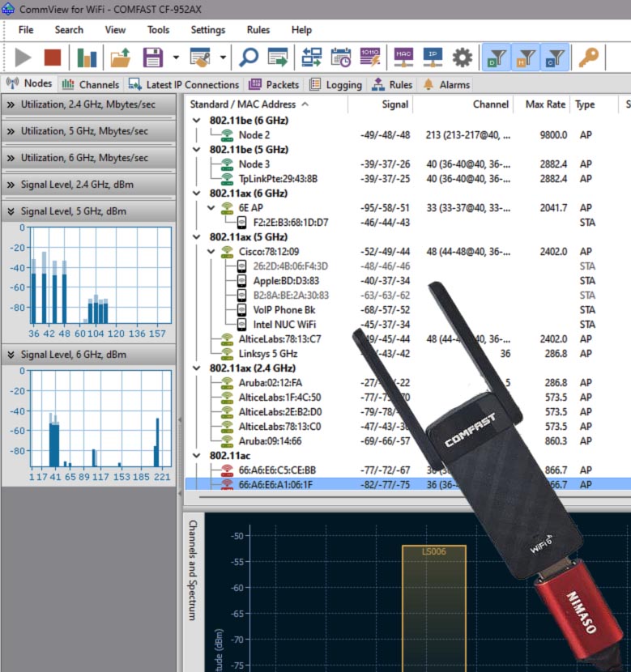Image resolution: width=631 pixels, height=672 pixels.
Task: Collapse the 6E AP node
Action: coord(211,208)
